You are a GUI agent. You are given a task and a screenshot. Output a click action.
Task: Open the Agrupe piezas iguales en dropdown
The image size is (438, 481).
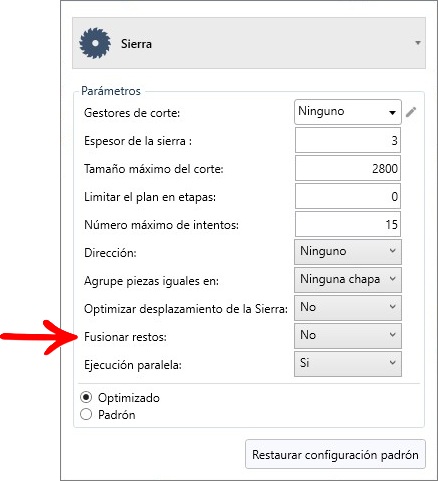348,280
